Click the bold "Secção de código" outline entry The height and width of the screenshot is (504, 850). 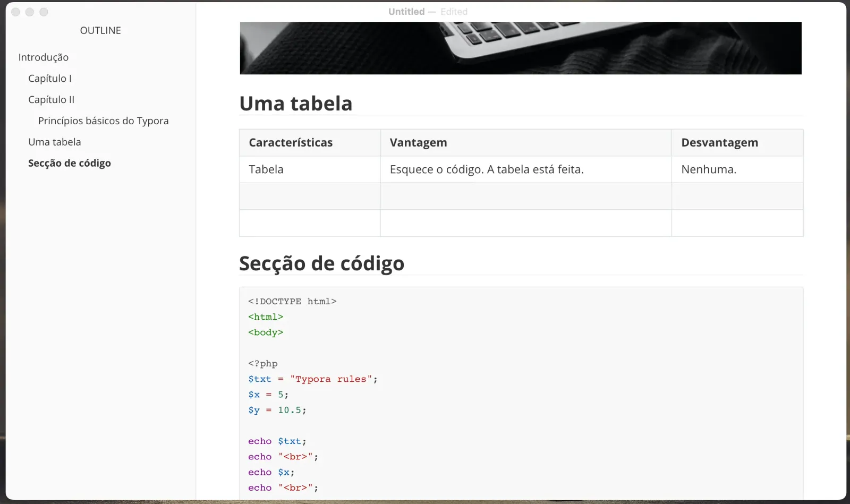pos(70,163)
